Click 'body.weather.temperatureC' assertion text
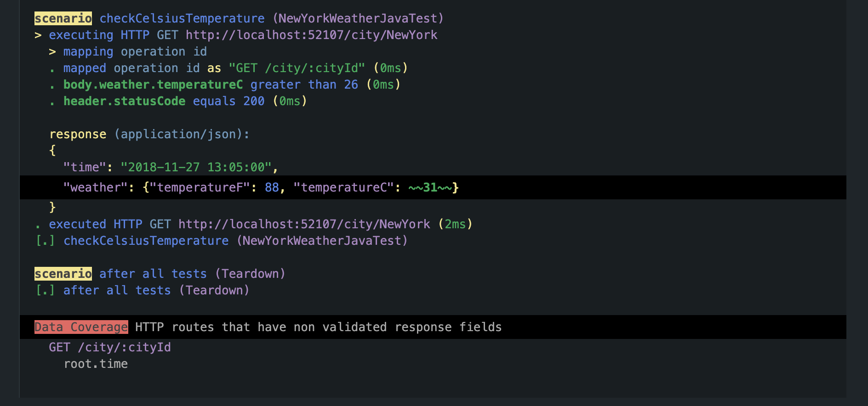 pos(153,85)
